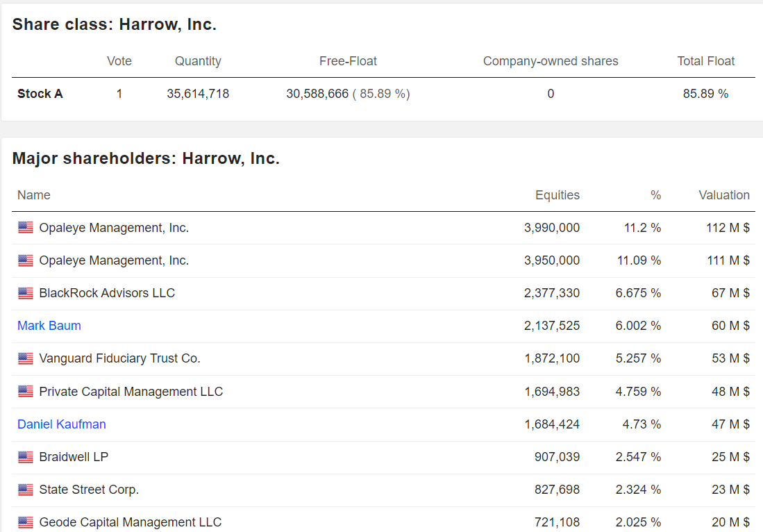Click the valuation 112 M $
Screen dimensions: 763x532
coord(728,228)
